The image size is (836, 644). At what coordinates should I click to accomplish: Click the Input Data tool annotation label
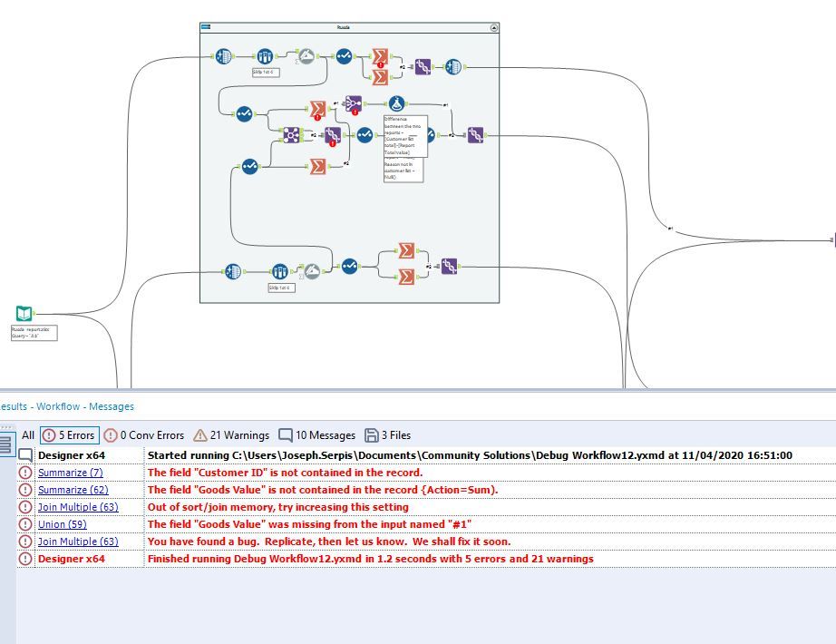tap(34, 333)
